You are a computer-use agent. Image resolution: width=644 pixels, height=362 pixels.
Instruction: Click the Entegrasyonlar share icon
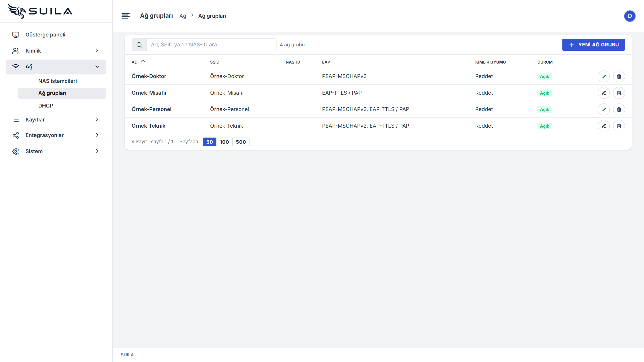pyautogui.click(x=16, y=135)
